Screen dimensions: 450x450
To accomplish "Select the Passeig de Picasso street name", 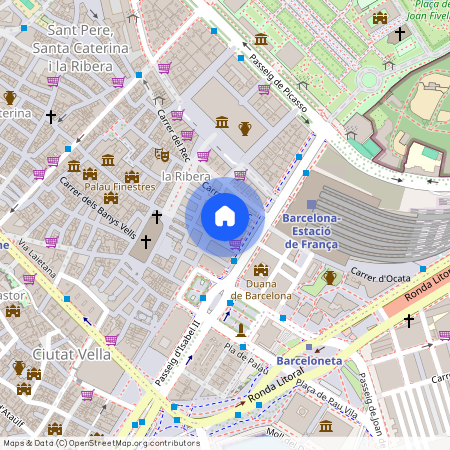I will [278, 83].
